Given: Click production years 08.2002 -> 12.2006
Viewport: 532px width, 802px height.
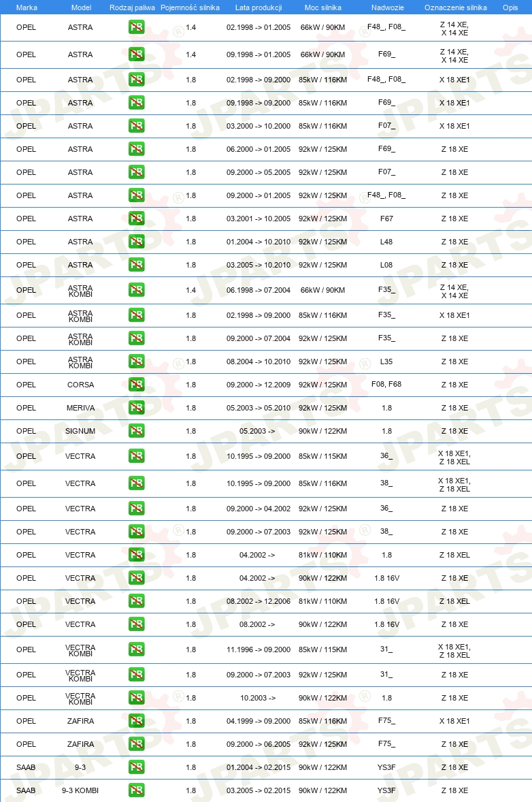Looking at the screenshot, I should [259, 601].
